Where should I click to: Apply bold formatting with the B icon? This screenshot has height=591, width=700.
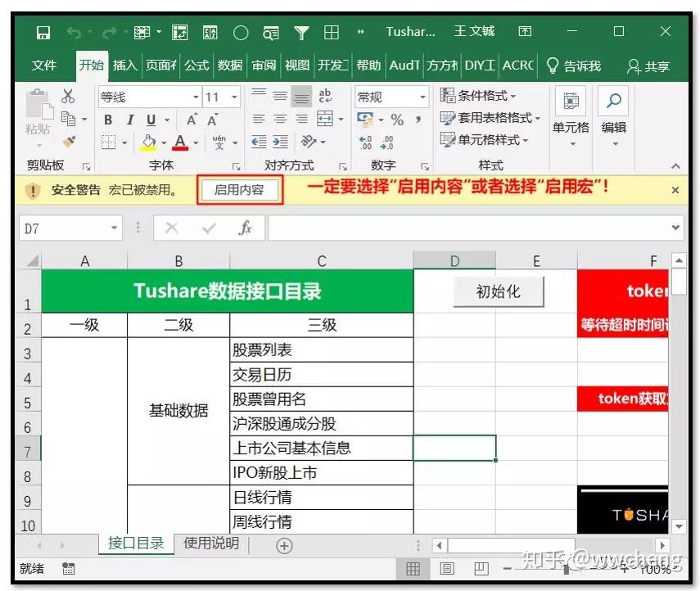tap(107, 120)
